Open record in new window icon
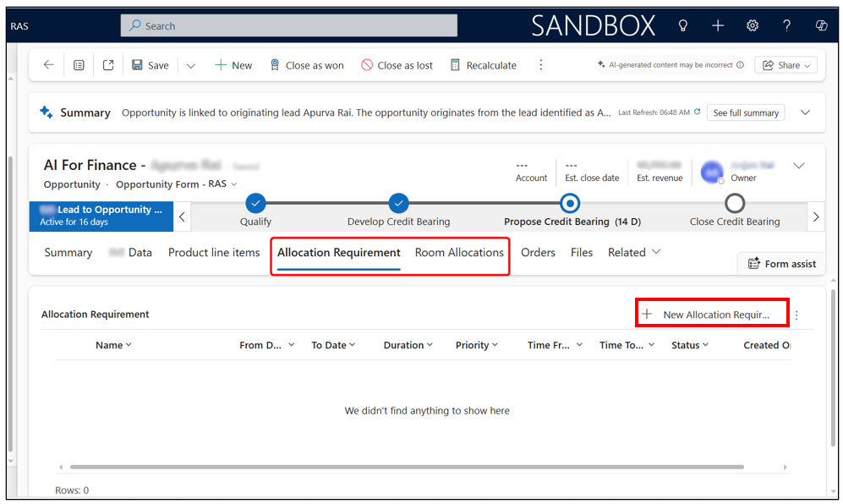Viewport: 843px width, 504px height. pos(108,65)
